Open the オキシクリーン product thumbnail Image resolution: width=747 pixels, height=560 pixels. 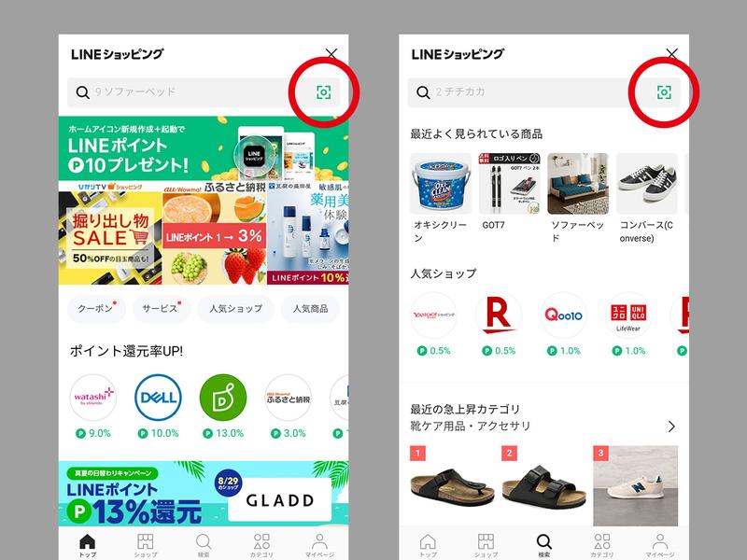pyautogui.click(x=441, y=183)
